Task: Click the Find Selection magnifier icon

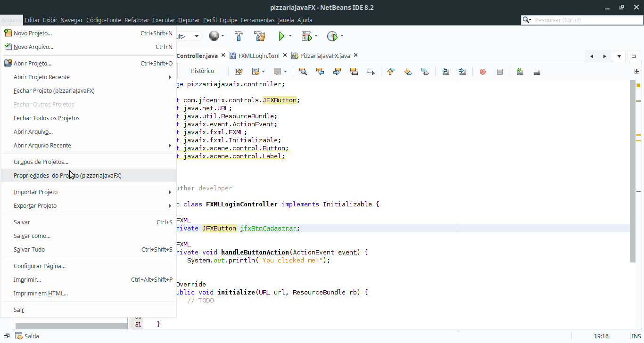Action: click(303, 72)
